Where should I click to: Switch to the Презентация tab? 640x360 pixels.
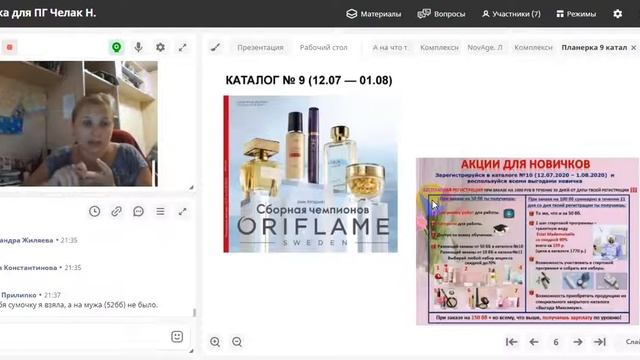[260, 47]
